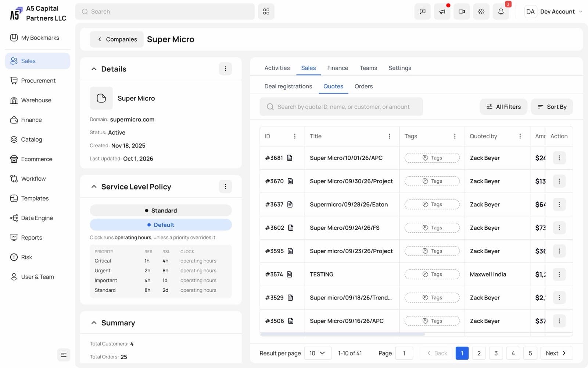Open the notifications bell icon
The width and height of the screenshot is (588, 368).
(501, 12)
